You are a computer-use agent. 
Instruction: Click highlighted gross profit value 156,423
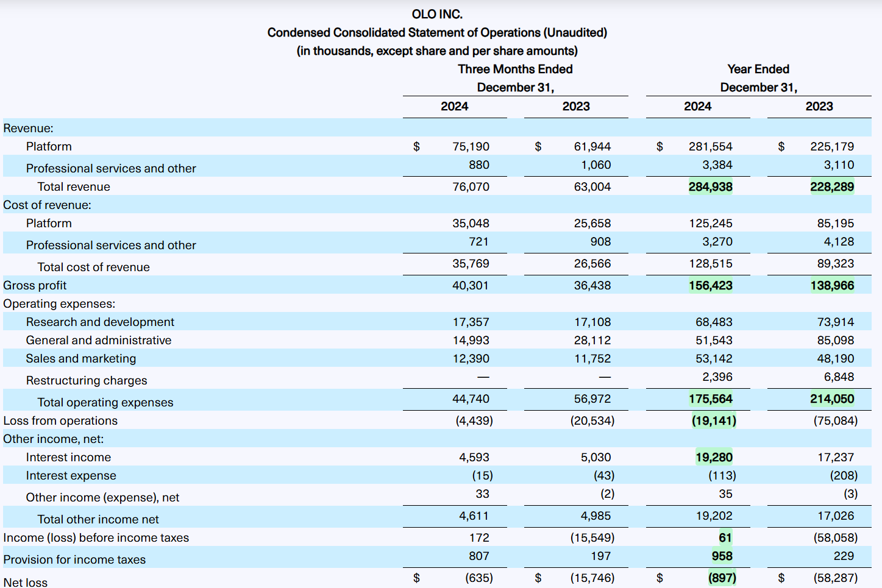coord(711,285)
